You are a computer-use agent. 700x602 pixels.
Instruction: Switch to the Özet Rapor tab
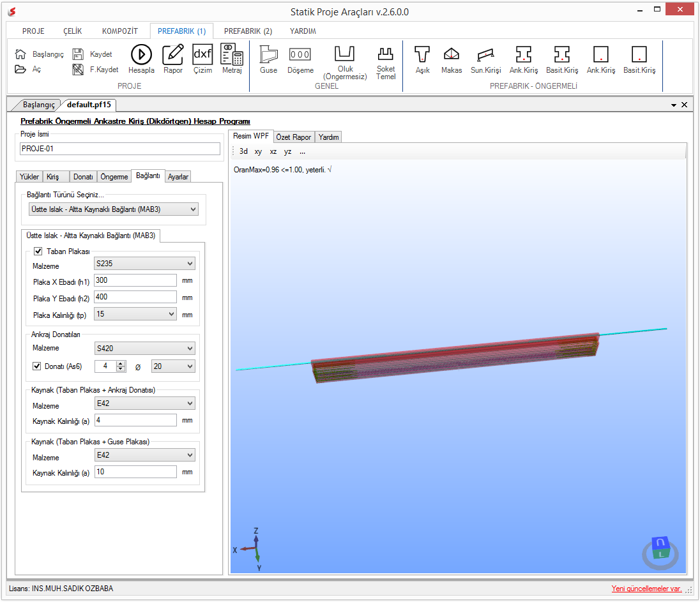(293, 137)
